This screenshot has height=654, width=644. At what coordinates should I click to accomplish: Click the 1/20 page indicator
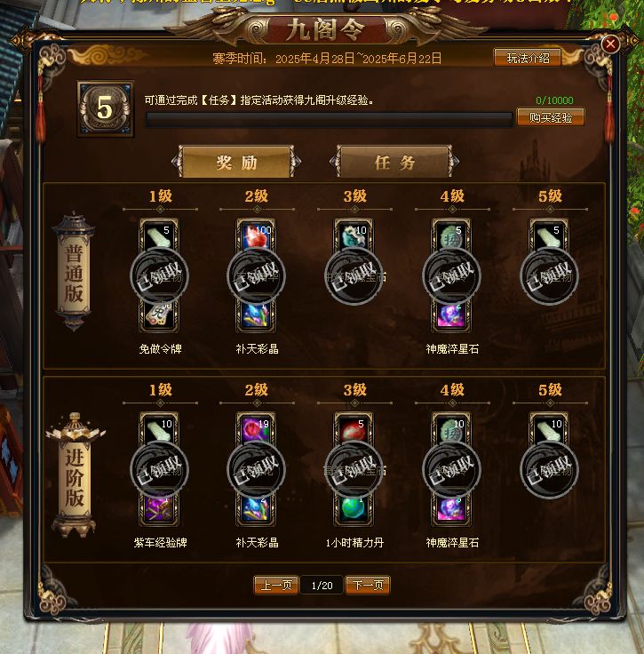(x=322, y=586)
